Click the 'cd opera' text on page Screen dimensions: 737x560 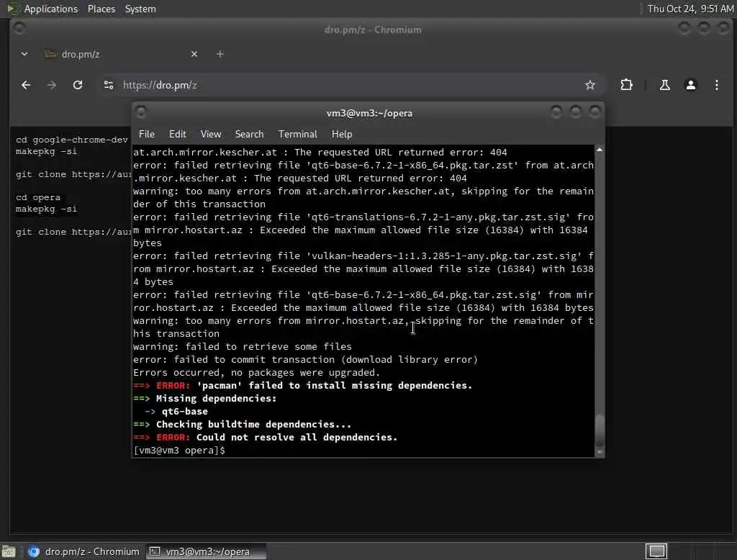point(38,197)
